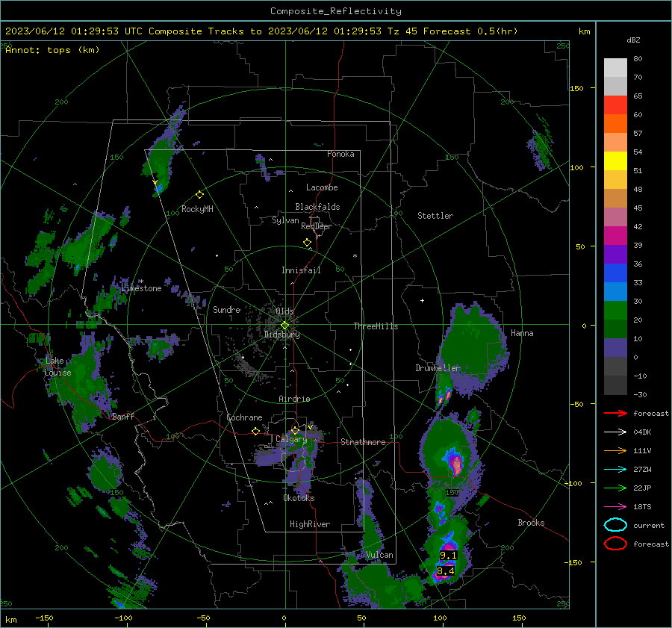Click the Strathmore town label
Screen dimensions: 672x628
pyautogui.click(x=363, y=442)
